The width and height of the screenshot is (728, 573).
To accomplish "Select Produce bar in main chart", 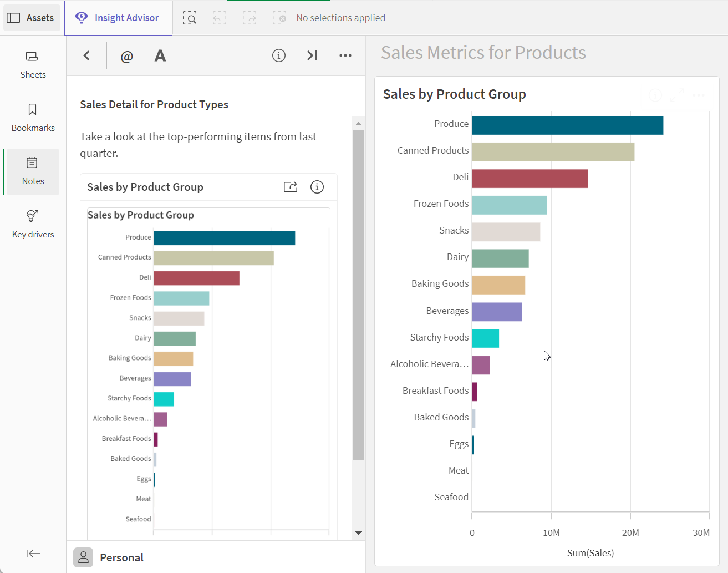I will point(567,125).
